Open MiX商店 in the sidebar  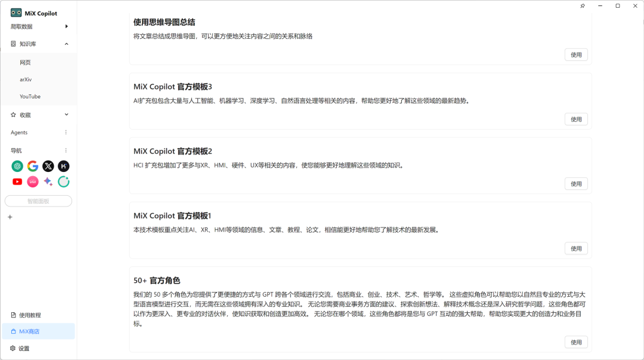[38, 331]
